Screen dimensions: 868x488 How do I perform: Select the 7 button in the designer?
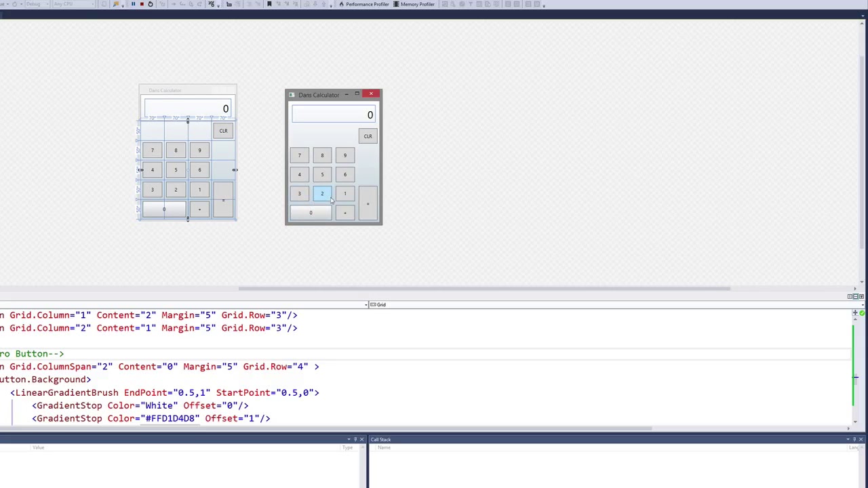[x=152, y=150]
